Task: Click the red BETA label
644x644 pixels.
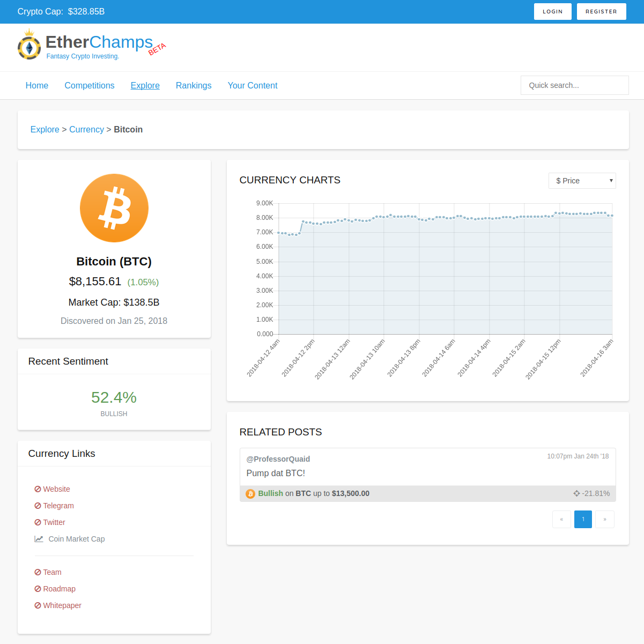Action: [x=157, y=49]
